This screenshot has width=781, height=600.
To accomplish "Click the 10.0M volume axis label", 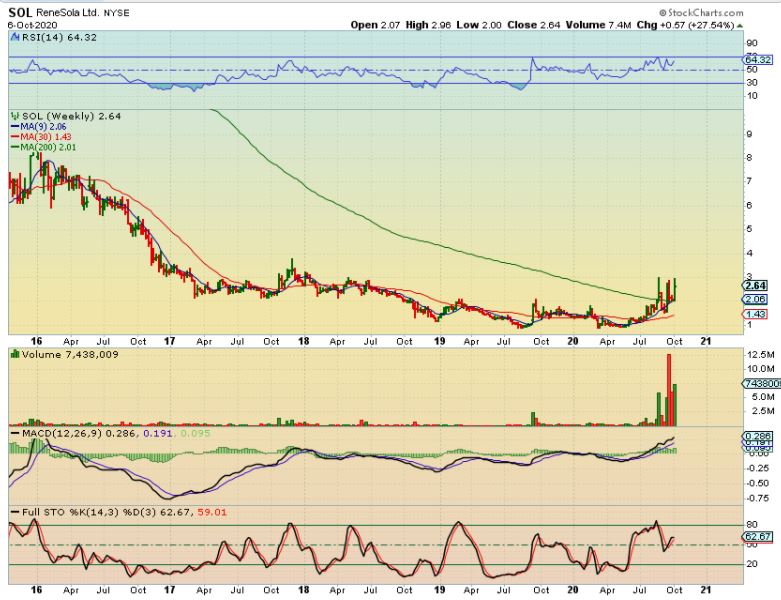I will (x=761, y=369).
